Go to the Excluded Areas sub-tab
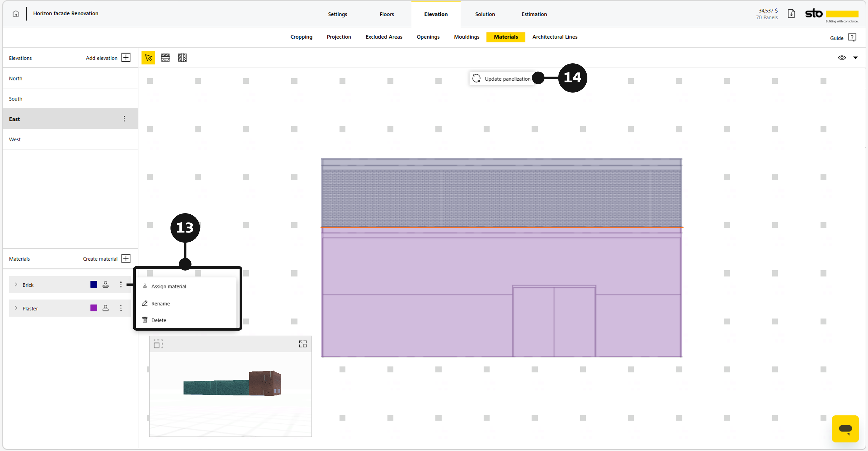 (384, 37)
